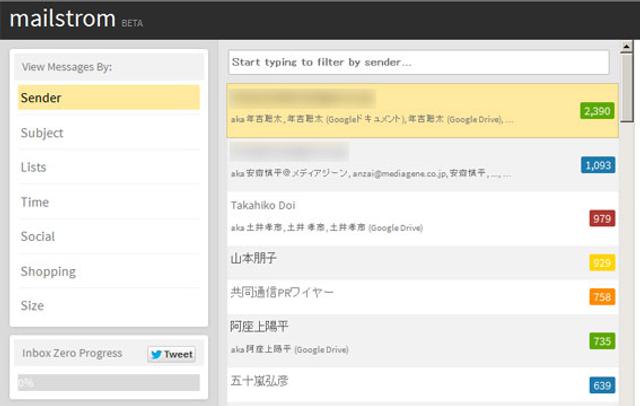
Task: Click the Inbox Zero Progress label
Action: coord(72,353)
